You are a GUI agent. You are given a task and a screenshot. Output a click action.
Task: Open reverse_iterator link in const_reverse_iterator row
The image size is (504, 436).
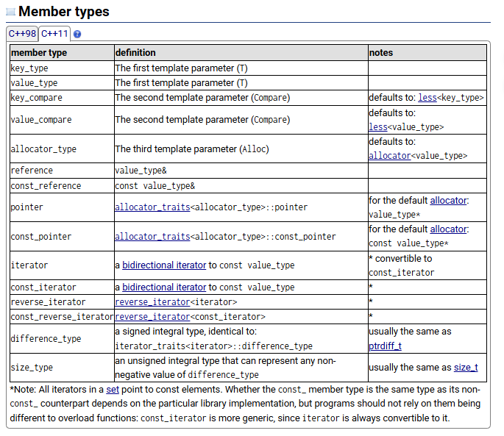[x=153, y=317]
